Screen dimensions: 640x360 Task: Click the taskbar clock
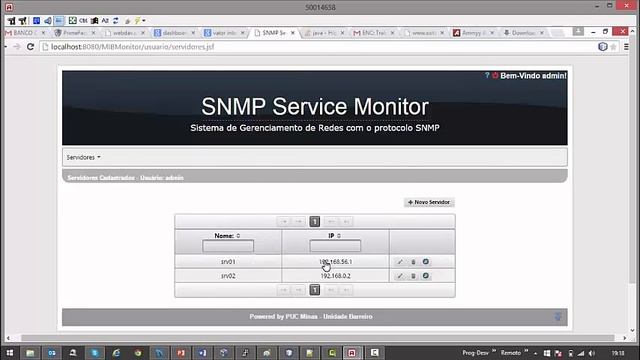pos(618,353)
